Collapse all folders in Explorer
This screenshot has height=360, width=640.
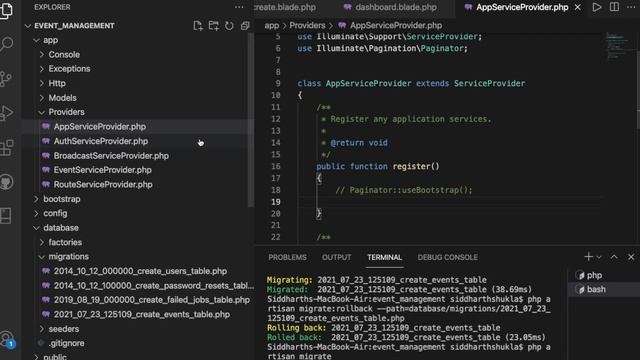click(245, 26)
